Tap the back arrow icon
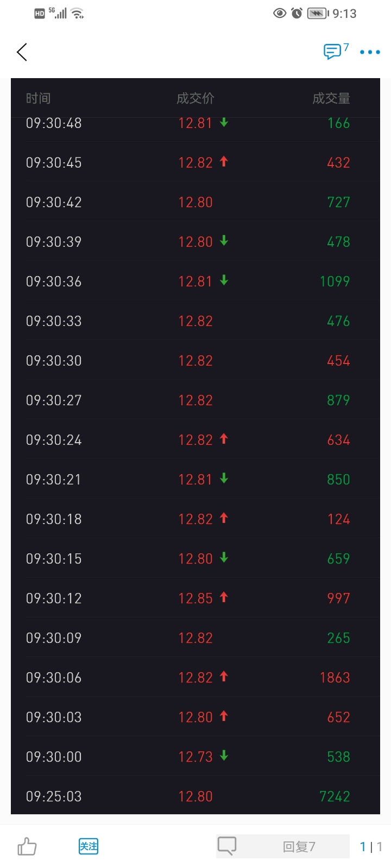The height and width of the screenshot is (868, 391). click(x=22, y=52)
